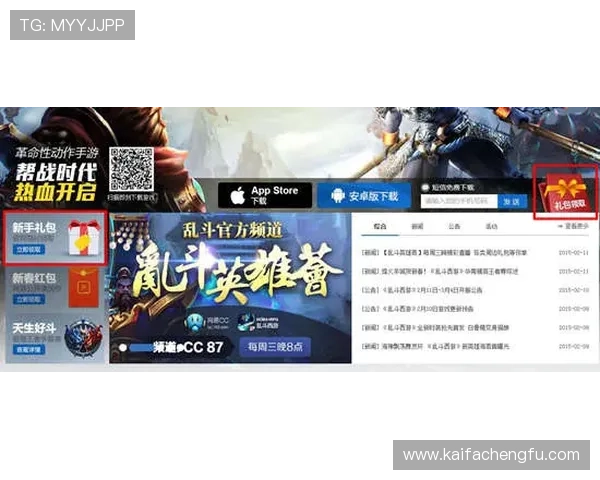Image resolution: width=600 pixels, height=480 pixels.
Task: Click the 查看更多 link
Action: [x=573, y=226]
